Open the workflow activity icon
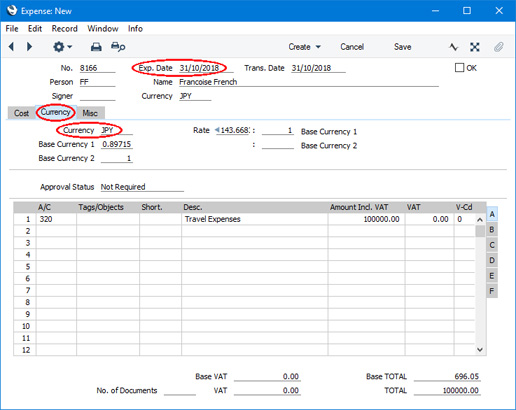 click(x=454, y=47)
